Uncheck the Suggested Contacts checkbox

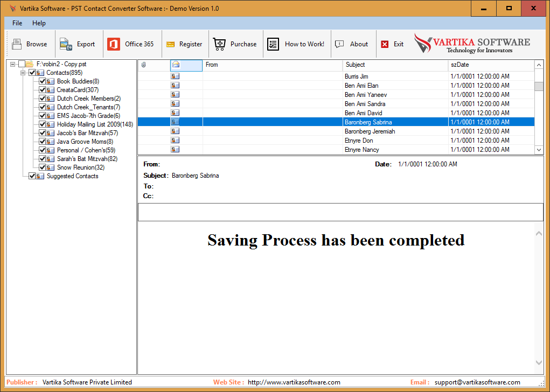32,176
